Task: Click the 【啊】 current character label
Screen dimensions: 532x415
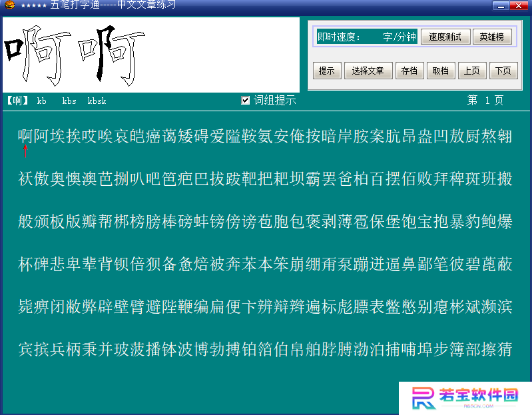Action: point(17,101)
